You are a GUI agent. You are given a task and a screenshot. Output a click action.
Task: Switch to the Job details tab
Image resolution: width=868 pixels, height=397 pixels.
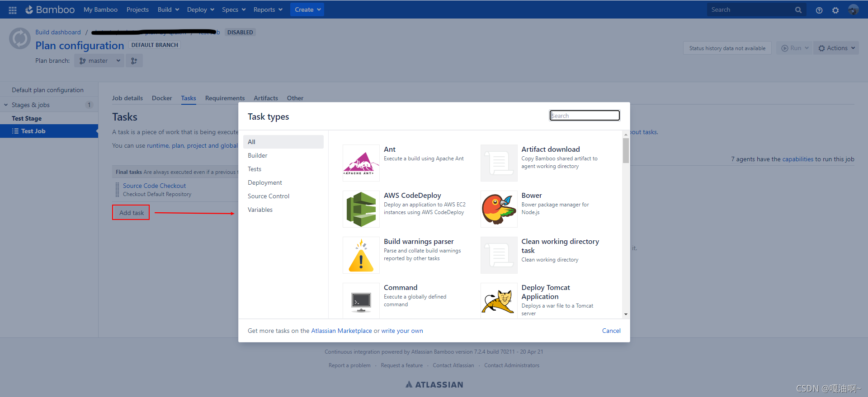(127, 98)
